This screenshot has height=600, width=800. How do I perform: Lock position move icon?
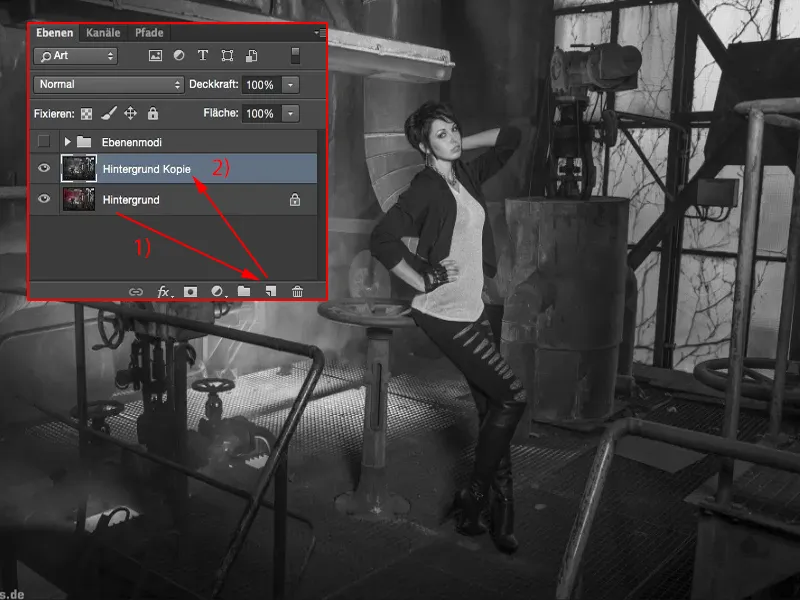(131, 113)
